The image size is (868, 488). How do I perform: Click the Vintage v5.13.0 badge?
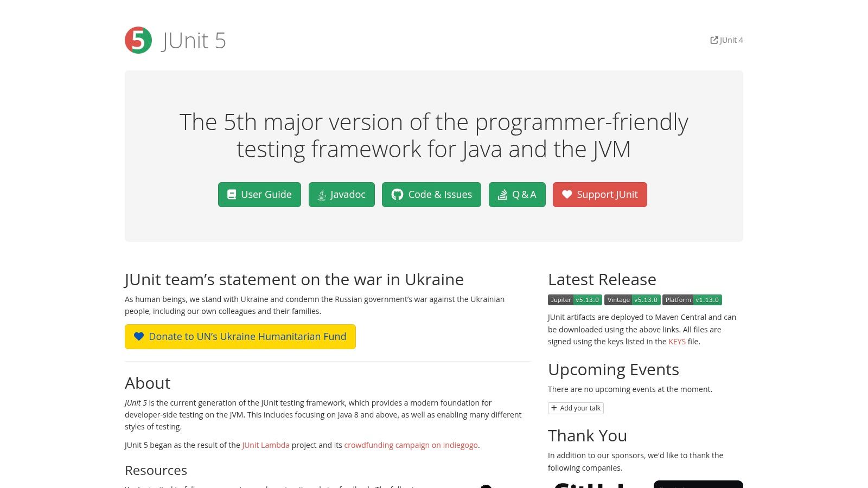point(633,300)
